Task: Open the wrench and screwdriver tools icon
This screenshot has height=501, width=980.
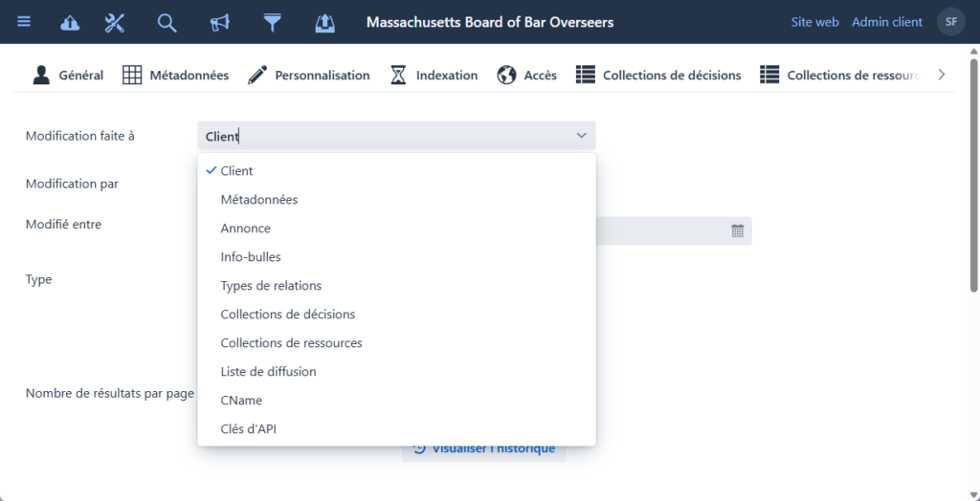Action: click(x=115, y=22)
